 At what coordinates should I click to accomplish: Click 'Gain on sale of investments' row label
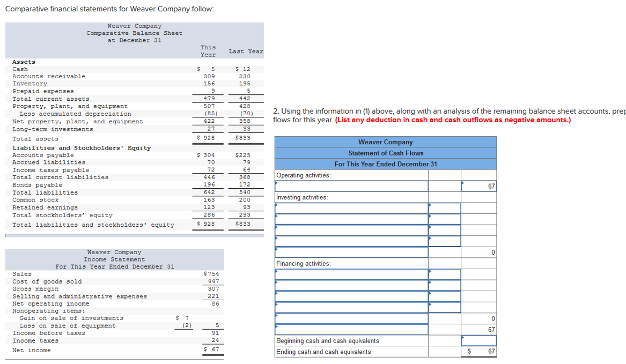point(71,318)
